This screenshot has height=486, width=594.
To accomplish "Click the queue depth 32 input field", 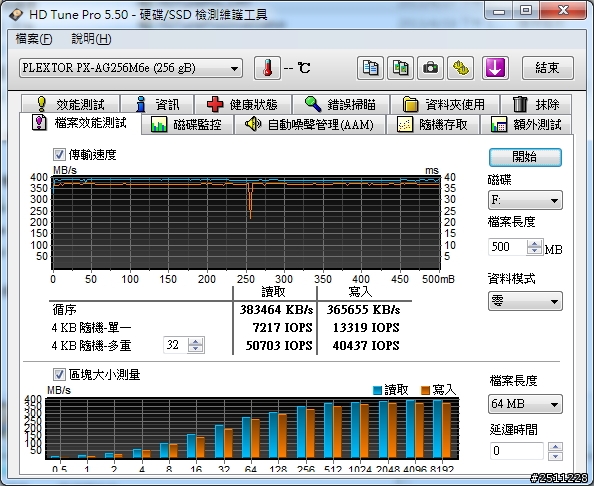I will tap(176, 345).
